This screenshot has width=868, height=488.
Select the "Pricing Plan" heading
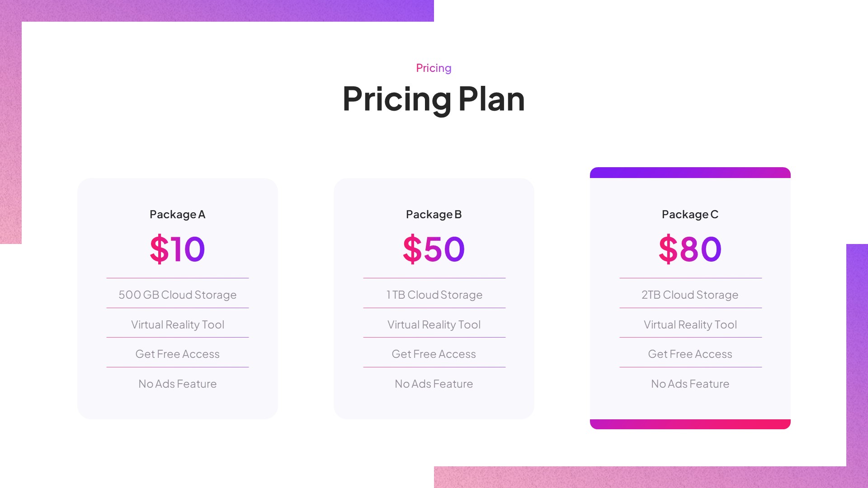(x=434, y=99)
